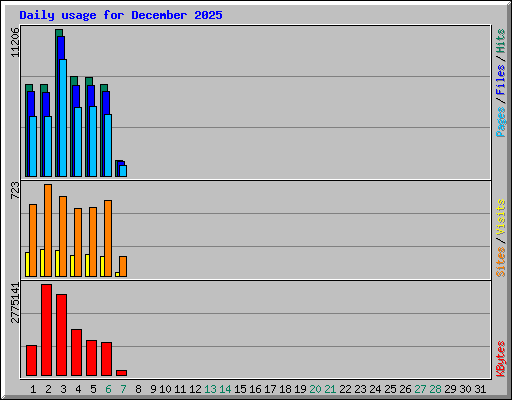Click x-axis day label 3
This screenshot has width=512, height=400.
tap(63, 389)
